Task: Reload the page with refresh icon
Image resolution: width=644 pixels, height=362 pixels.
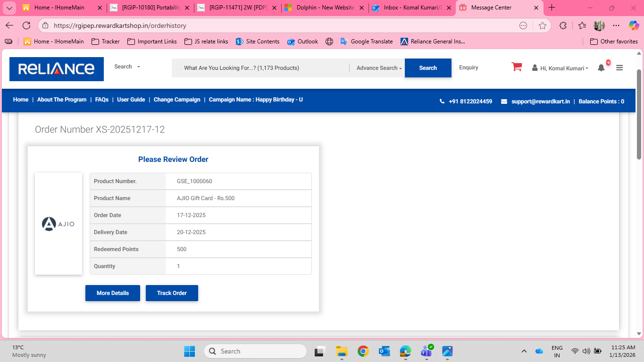Action: [x=26, y=25]
